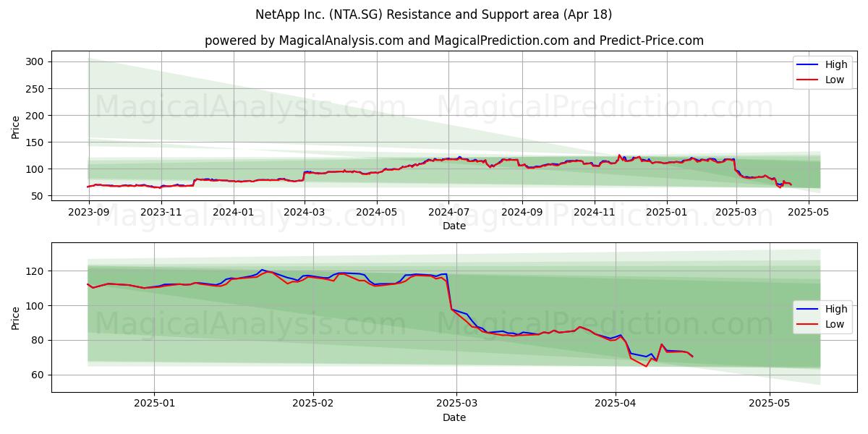Image resolution: width=868 pixels, height=434 pixels.
Task: Click the 2024-05 date tick label
Action: click(x=377, y=213)
